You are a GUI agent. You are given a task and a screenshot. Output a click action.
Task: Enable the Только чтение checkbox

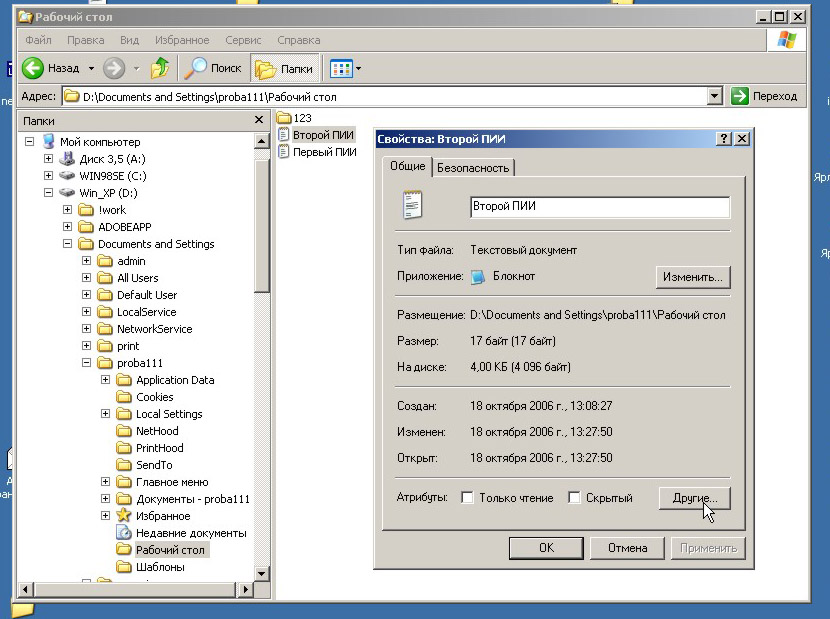[x=467, y=498]
